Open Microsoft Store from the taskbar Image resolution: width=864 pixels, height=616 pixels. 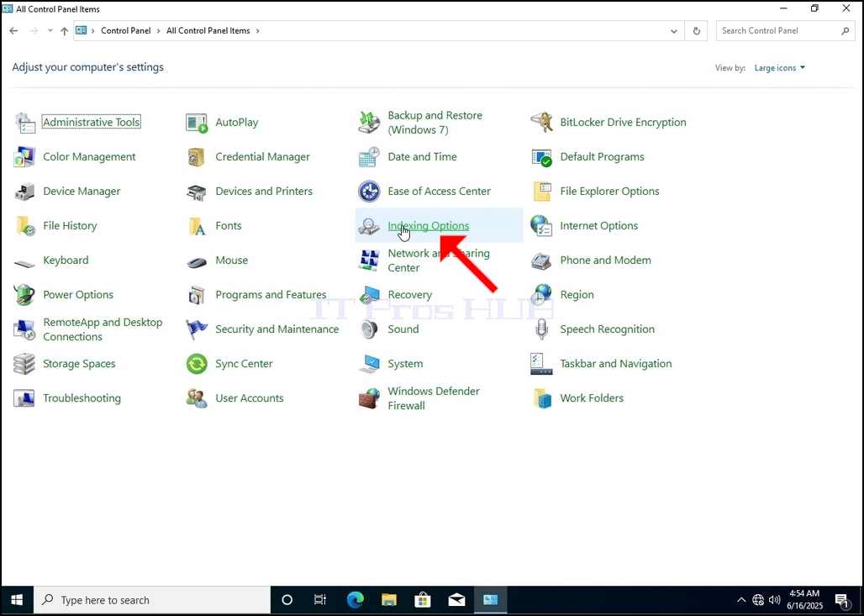(x=423, y=600)
